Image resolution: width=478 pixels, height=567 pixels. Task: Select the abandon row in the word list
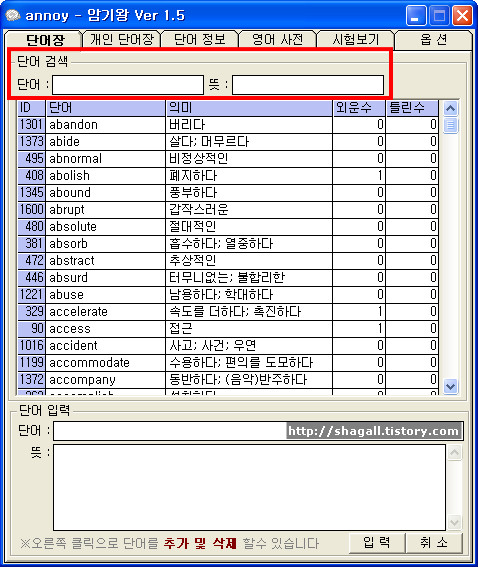[228, 125]
